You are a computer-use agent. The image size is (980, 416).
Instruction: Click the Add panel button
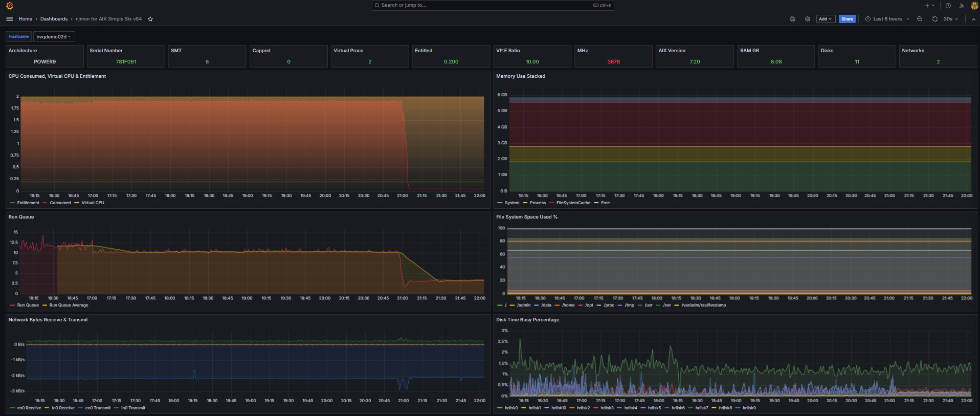[x=825, y=19]
